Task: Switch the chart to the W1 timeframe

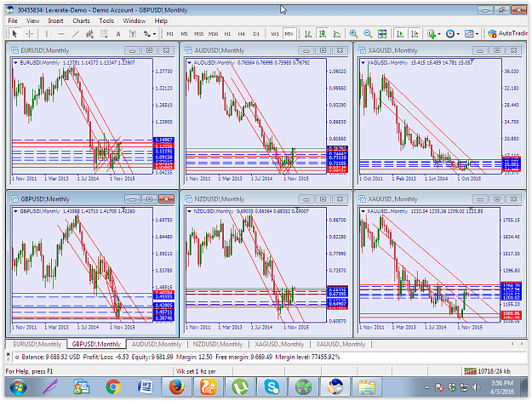Action: 274,33
